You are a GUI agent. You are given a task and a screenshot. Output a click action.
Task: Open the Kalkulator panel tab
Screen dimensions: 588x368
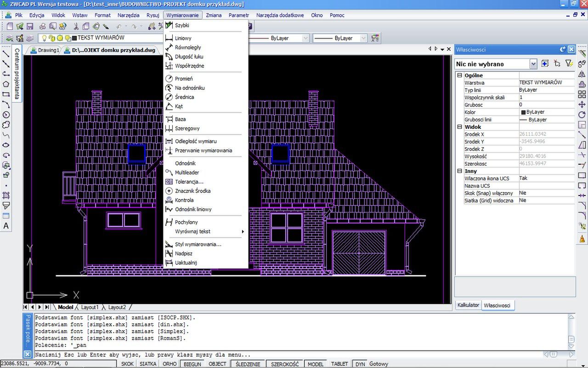[x=468, y=305]
